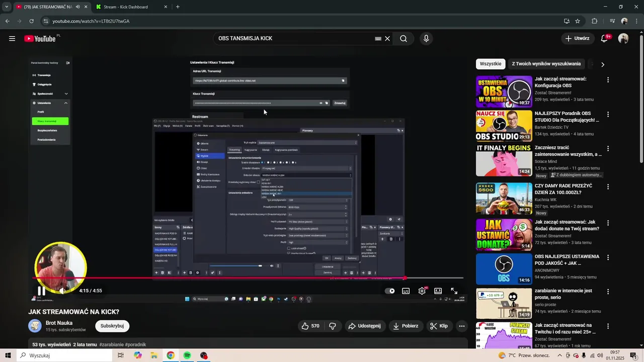
Task: Toggle the autoplay switch in the player
Action: (x=390, y=291)
